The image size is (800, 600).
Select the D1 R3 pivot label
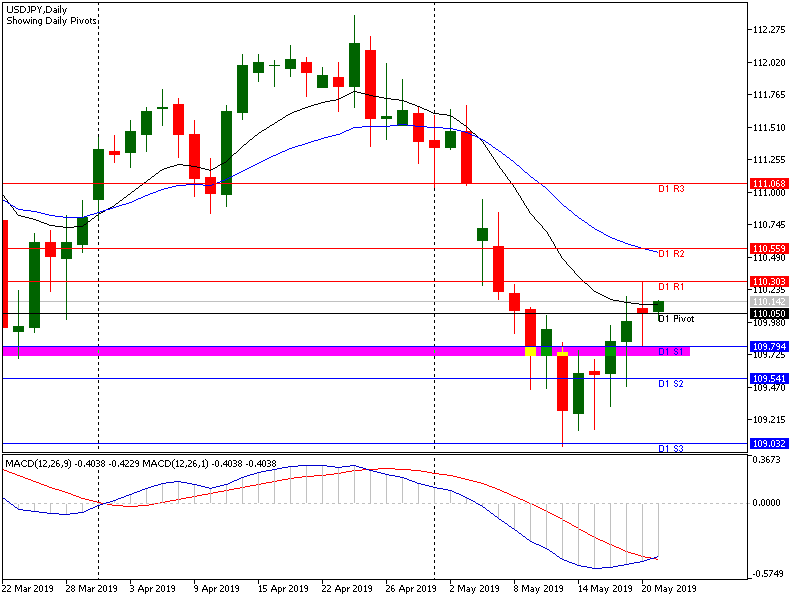tap(671, 189)
